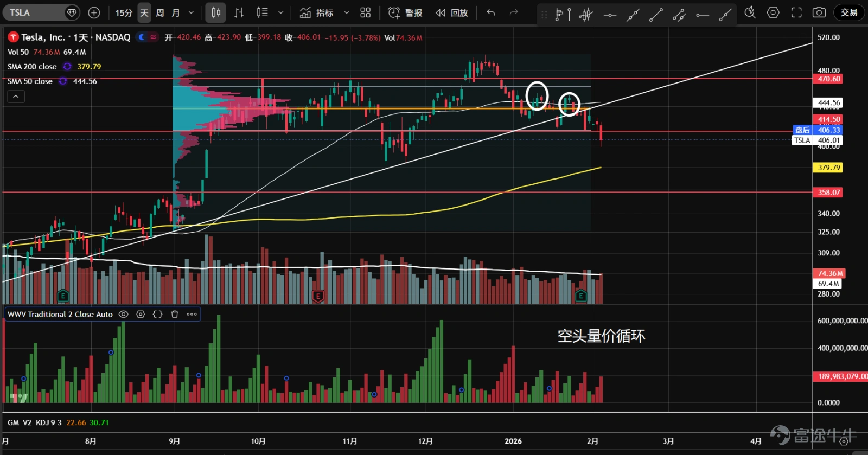Click the 470.60 red price label
Screen dimensions: 868x455
829,79
